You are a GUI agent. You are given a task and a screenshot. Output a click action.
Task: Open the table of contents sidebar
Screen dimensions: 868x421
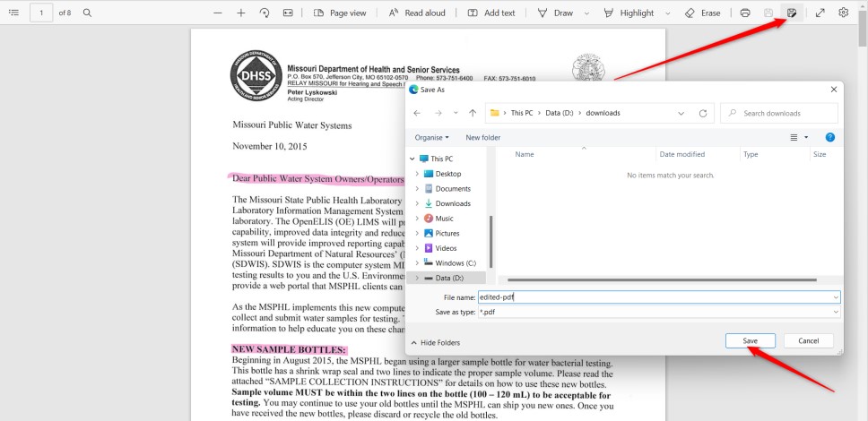[13, 13]
